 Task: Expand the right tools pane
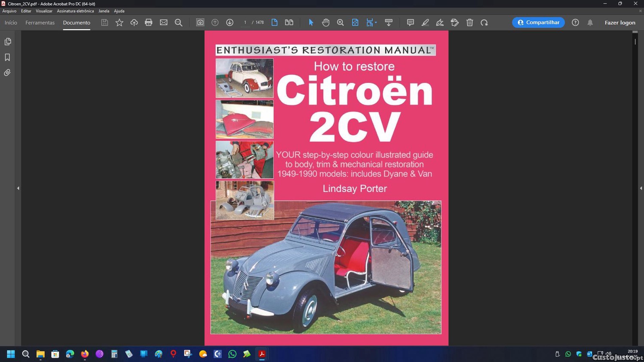[x=641, y=188]
